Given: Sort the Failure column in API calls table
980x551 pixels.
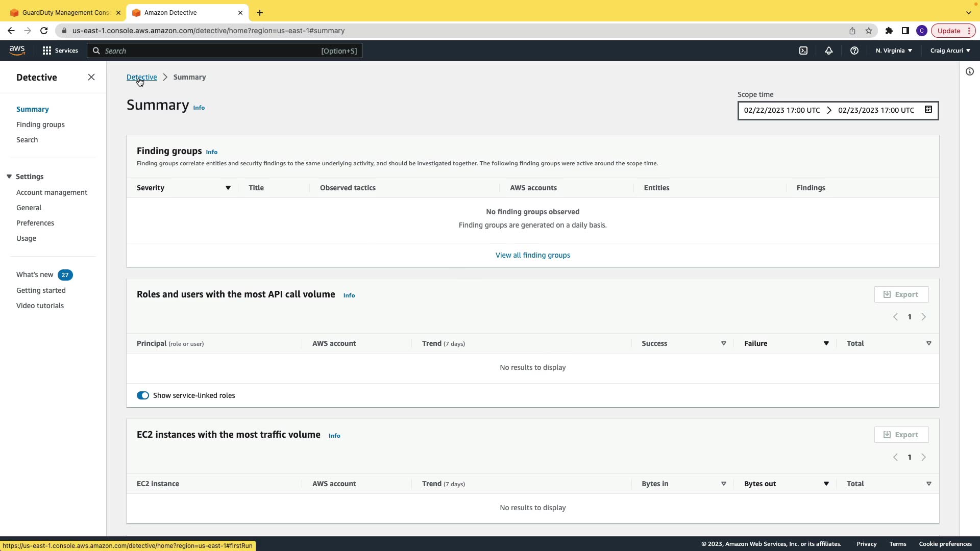Looking at the screenshot, I should (x=826, y=343).
